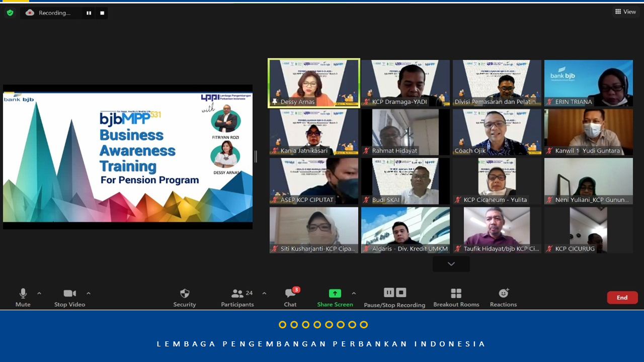Click muted mic icon on Kanwil 1 tile
Viewport: 644px width, 362px height.
(x=550, y=151)
